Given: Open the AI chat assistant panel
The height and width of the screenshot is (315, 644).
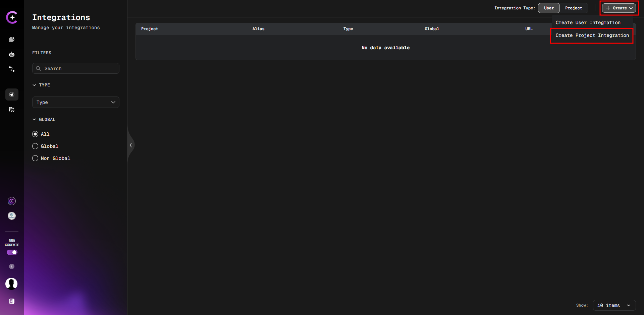Looking at the screenshot, I should (12, 39).
